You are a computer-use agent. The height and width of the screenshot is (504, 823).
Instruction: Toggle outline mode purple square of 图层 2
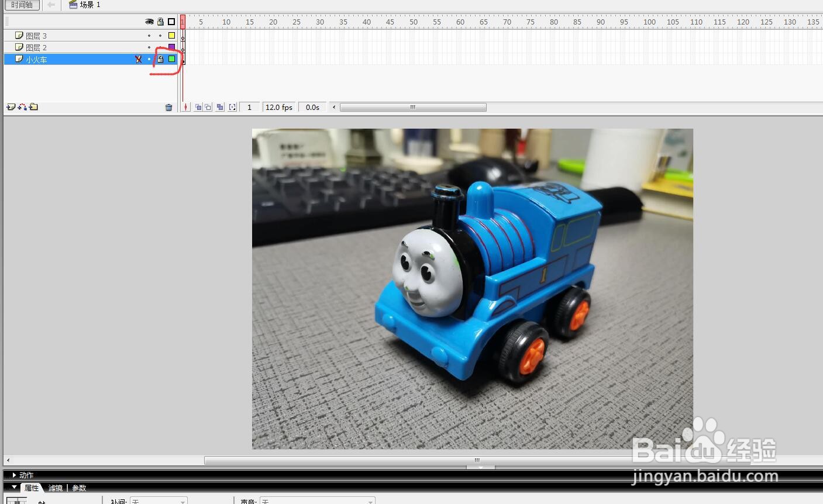coord(171,47)
